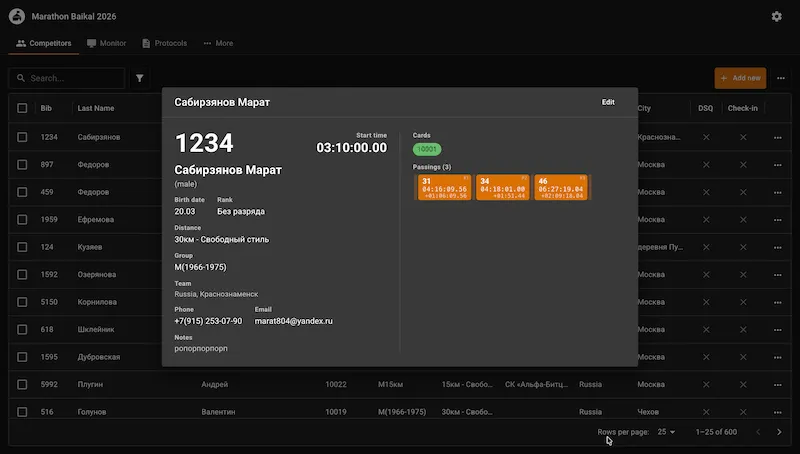Click Check-in cross for bib 1234
This screenshot has width=800, height=454.
tap(743, 137)
